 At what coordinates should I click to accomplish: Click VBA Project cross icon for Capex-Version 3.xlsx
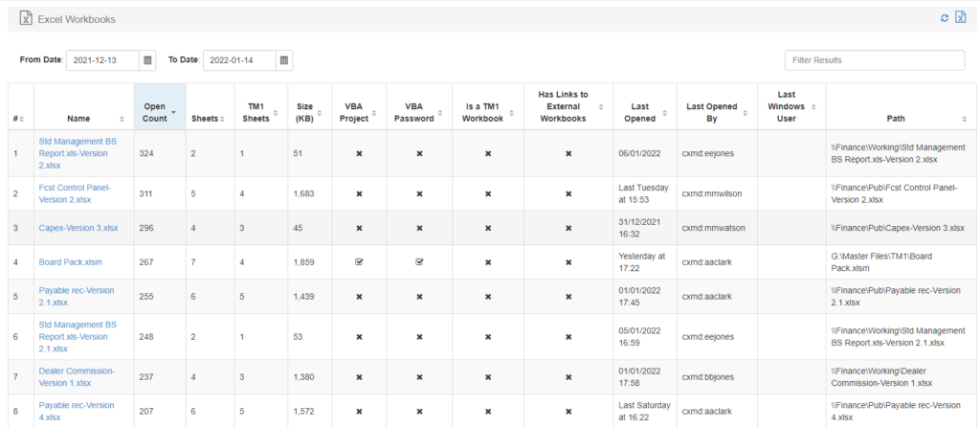[359, 228]
